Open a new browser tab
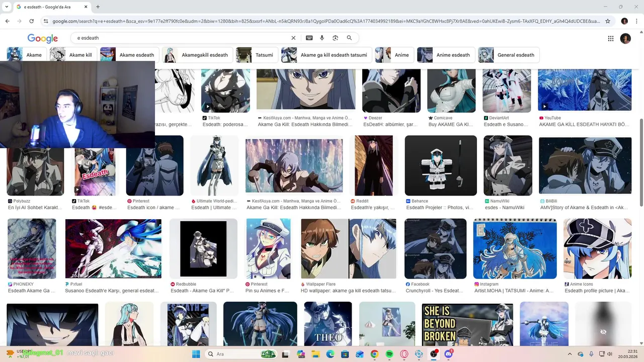Image resolution: width=644 pixels, height=362 pixels. [x=98, y=7]
